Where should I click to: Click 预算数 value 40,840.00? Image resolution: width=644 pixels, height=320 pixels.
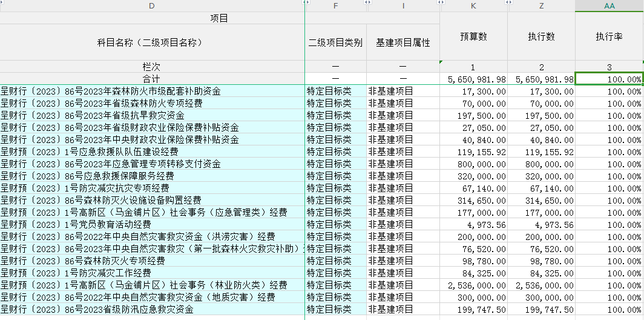pos(473,140)
